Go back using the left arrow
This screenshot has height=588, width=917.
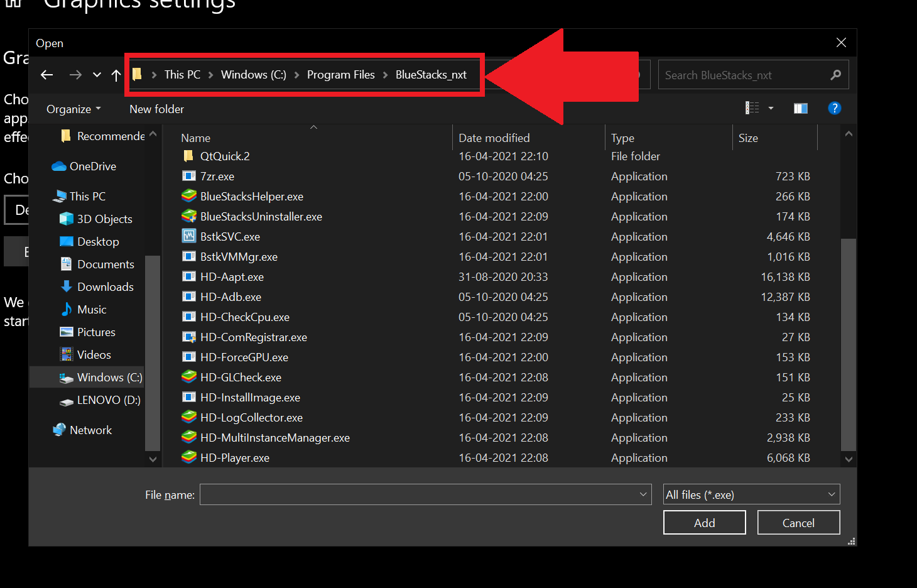click(x=46, y=75)
